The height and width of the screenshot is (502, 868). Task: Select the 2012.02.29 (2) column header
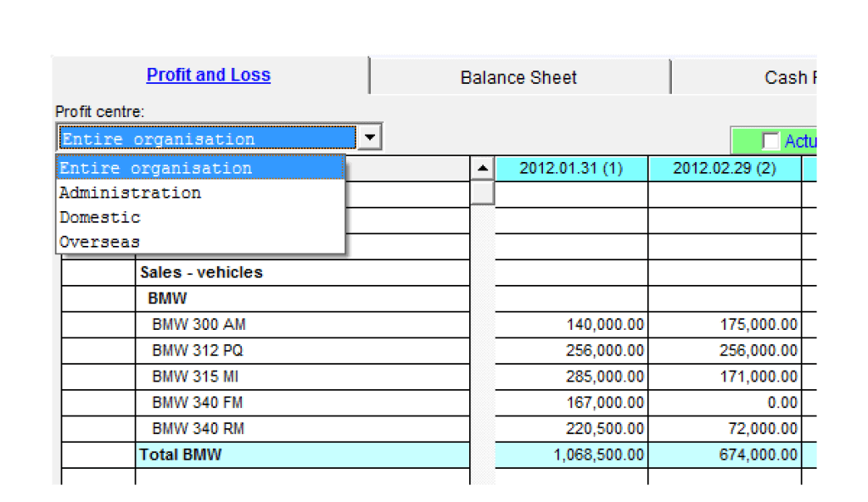click(x=725, y=169)
